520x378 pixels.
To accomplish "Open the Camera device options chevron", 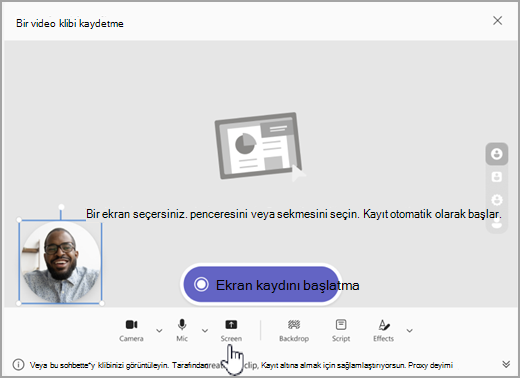I will (159, 331).
